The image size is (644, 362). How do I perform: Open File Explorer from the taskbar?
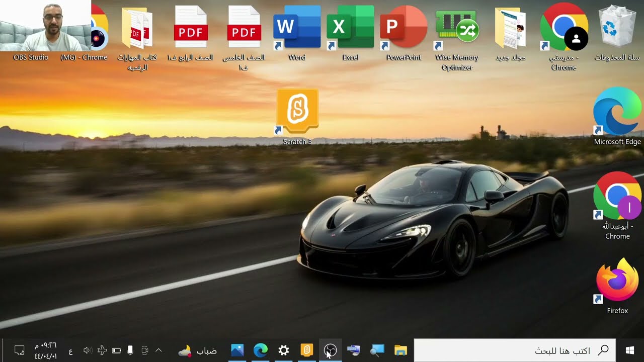click(400, 350)
